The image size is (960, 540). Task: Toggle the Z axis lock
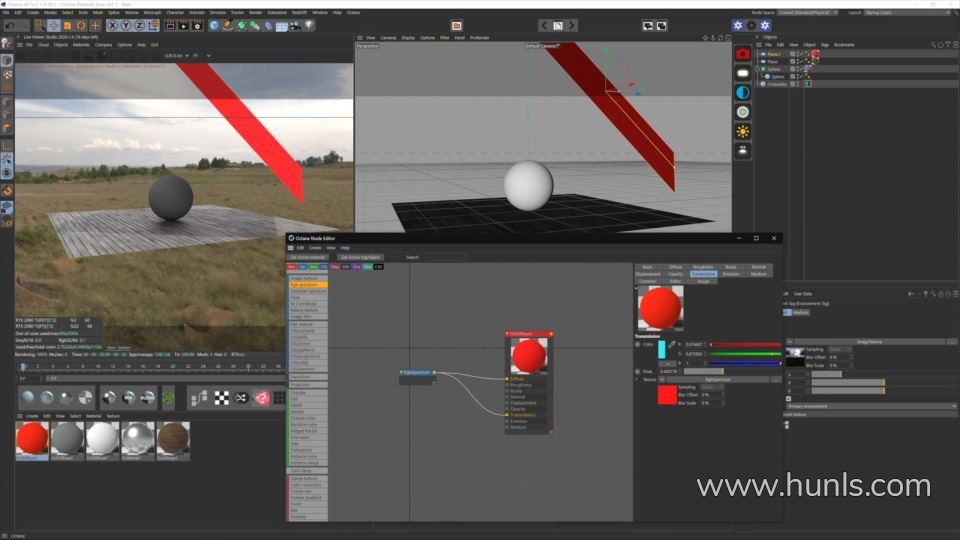coord(138,25)
